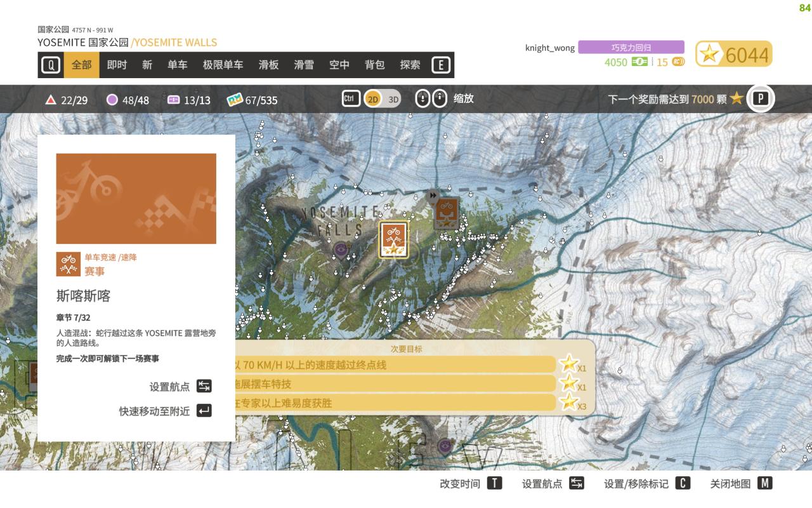Click the waypoint icon in the event info panel
The height and width of the screenshot is (508, 812).
pos(204,386)
